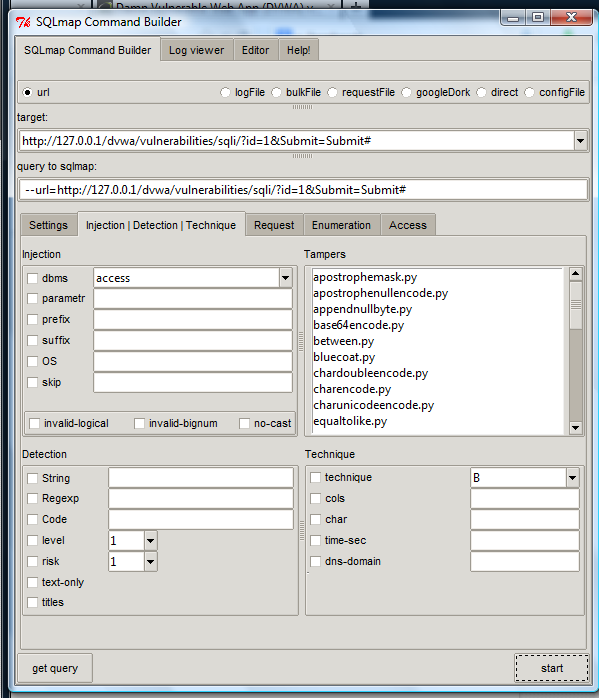This screenshot has height=698, width=599.
Task: Expand the dbms access dropdown
Action: [285, 278]
